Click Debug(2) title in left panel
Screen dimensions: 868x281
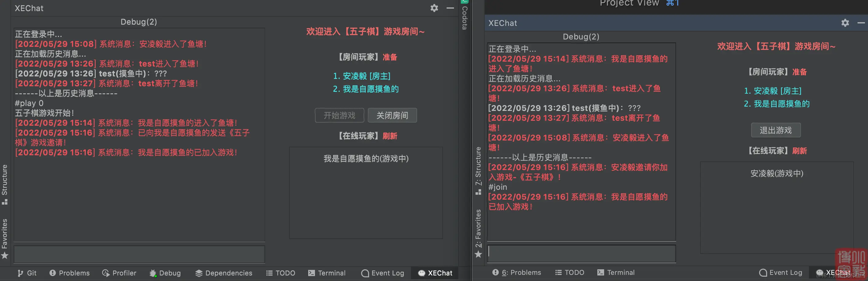pyautogui.click(x=139, y=22)
